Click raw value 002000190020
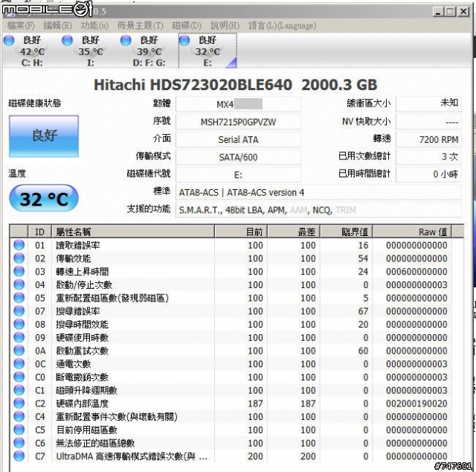 click(416, 404)
